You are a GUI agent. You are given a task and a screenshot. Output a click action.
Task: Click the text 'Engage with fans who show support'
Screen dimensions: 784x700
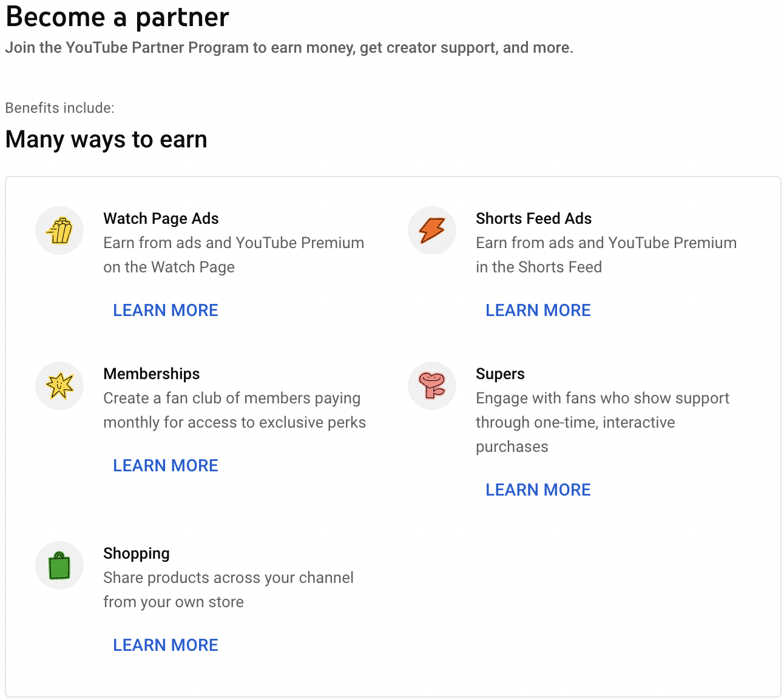click(603, 398)
